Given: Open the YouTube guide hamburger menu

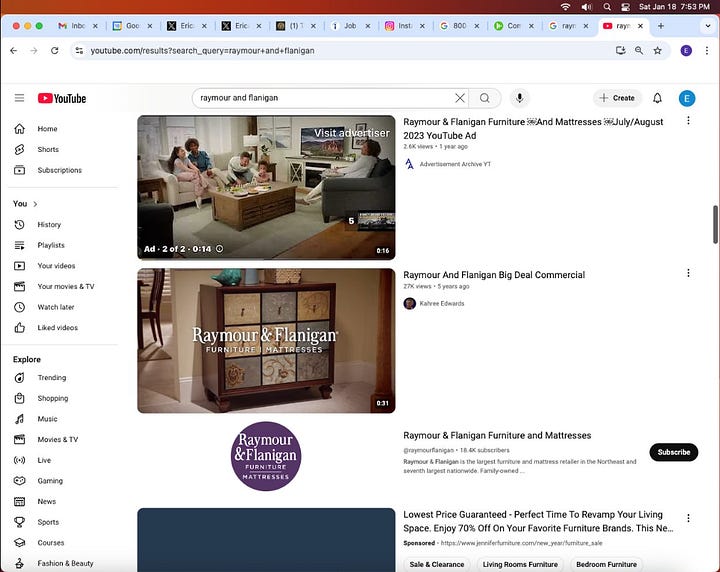Looking at the screenshot, I should point(19,98).
